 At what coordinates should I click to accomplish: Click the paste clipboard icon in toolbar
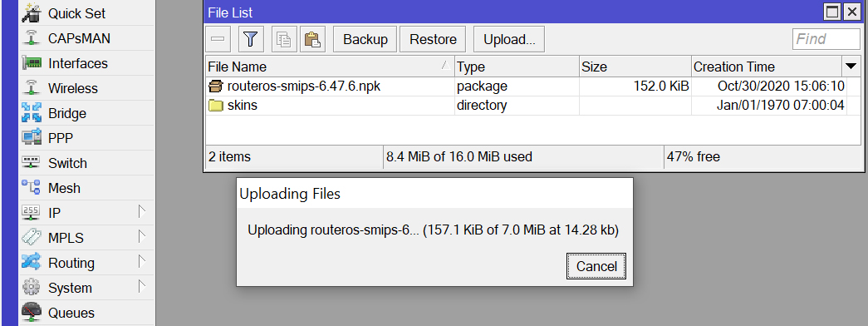coord(313,39)
